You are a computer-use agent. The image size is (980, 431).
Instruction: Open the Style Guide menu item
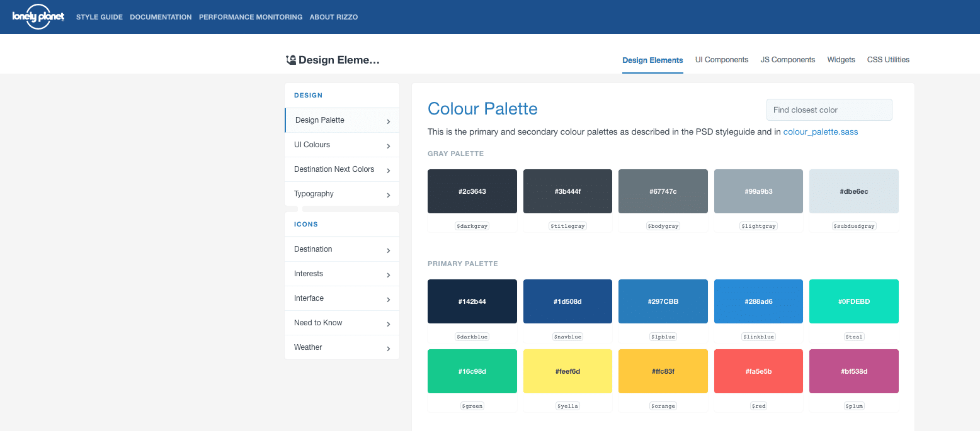tap(100, 17)
